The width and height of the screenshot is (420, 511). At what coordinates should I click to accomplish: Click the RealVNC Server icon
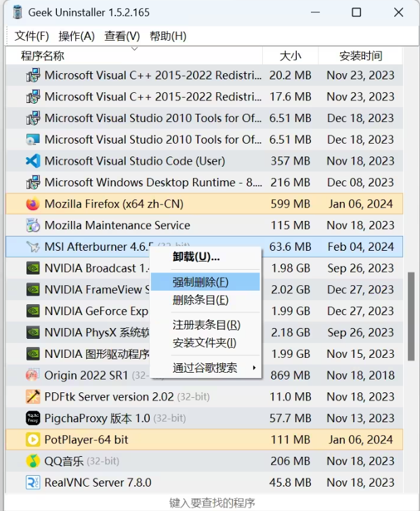(x=33, y=483)
